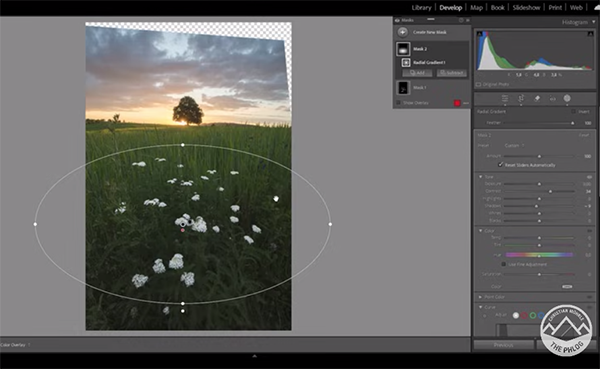This screenshot has width=600, height=369.
Task: Click the red radial gradient center pin
Action: click(x=183, y=230)
